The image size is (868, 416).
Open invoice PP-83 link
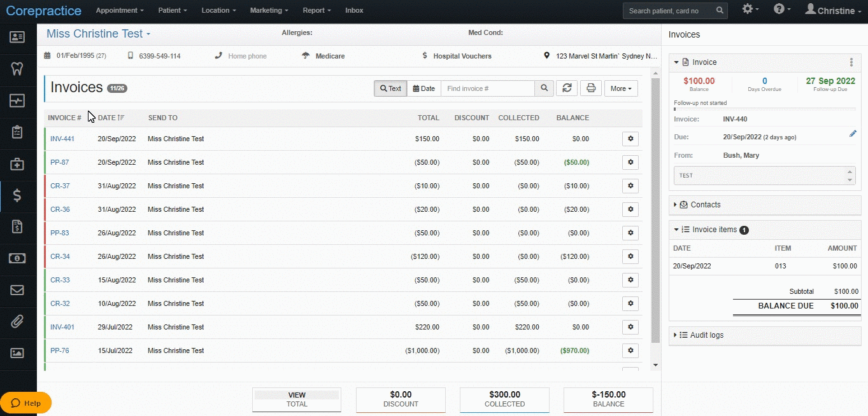coord(60,233)
